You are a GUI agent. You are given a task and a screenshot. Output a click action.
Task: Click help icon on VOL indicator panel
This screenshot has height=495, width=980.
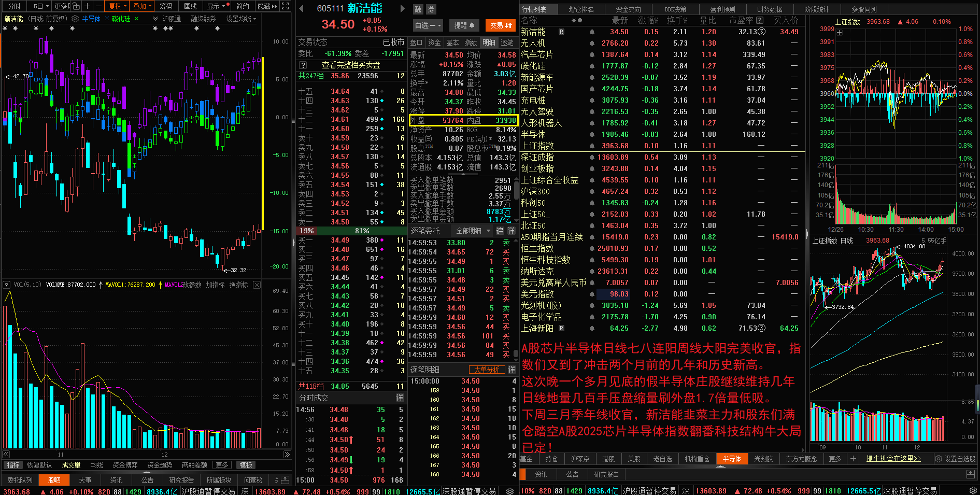point(7,285)
